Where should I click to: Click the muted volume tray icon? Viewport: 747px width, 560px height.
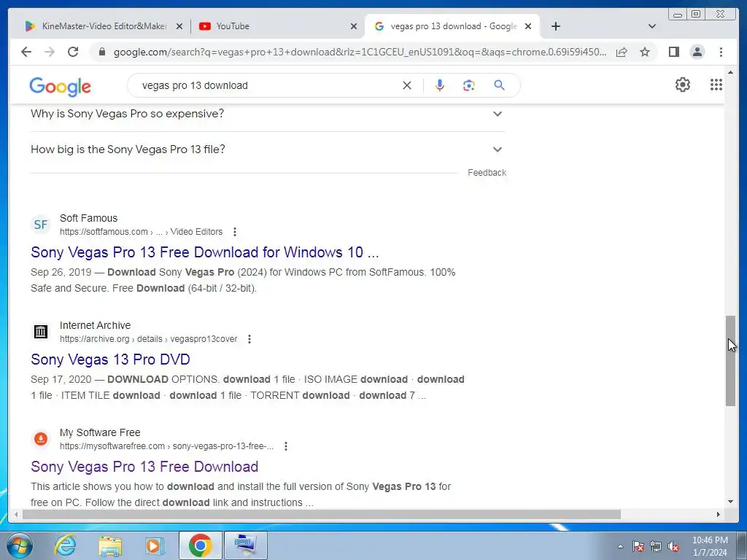[673, 546]
